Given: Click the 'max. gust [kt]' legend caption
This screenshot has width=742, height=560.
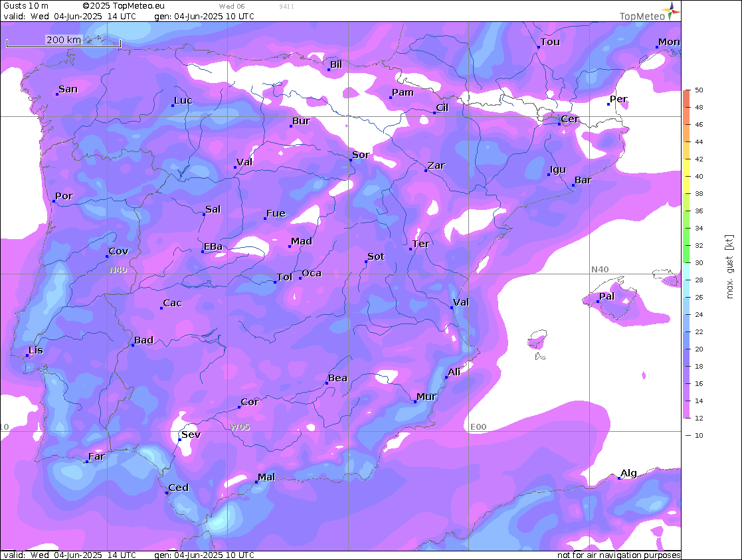Looking at the screenshot, I should click(729, 266).
